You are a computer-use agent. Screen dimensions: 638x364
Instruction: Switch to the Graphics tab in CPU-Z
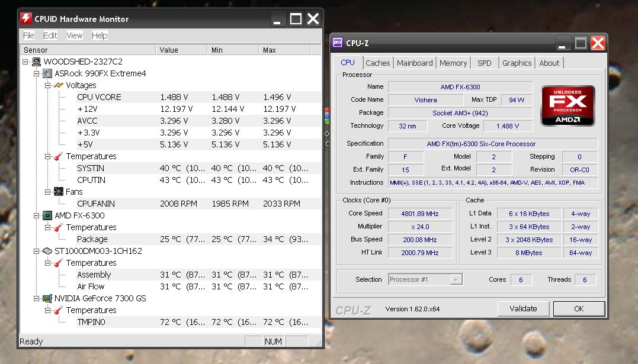click(517, 63)
